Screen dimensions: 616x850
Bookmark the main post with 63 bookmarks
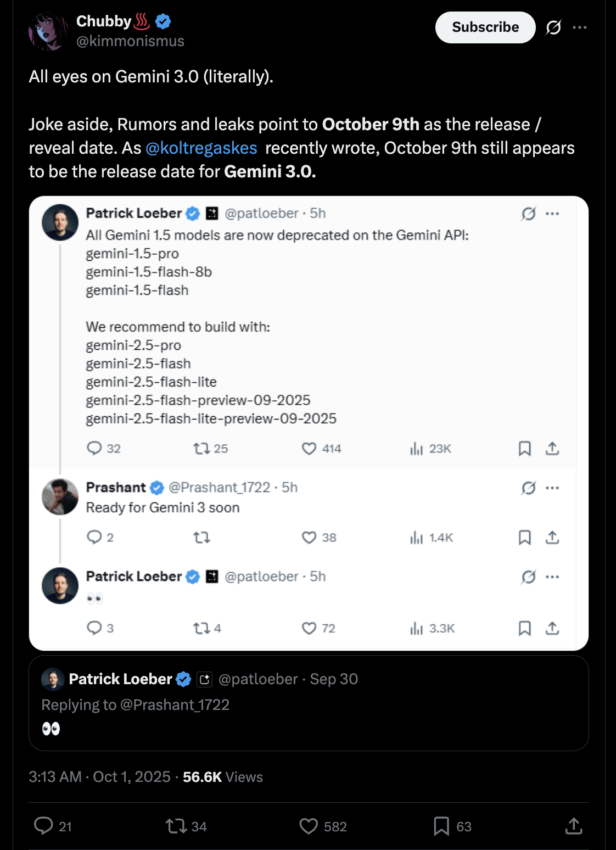[441, 826]
